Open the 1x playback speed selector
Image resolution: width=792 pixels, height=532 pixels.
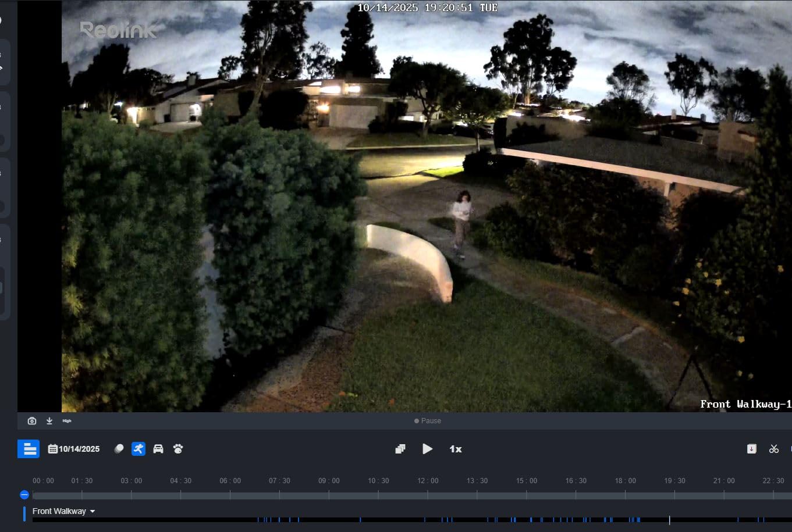pyautogui.click(x=456, y=448)
